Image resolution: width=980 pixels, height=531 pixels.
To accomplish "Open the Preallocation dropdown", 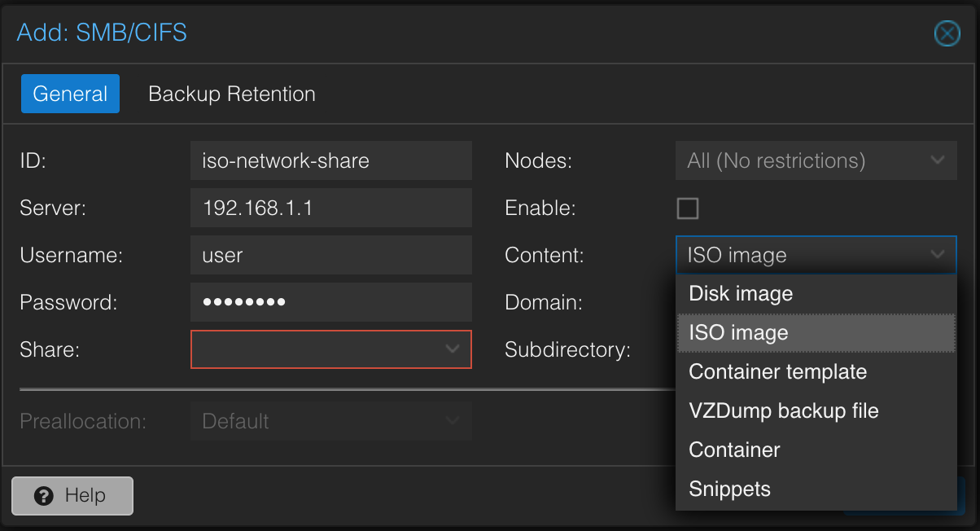I will (330, 421).
